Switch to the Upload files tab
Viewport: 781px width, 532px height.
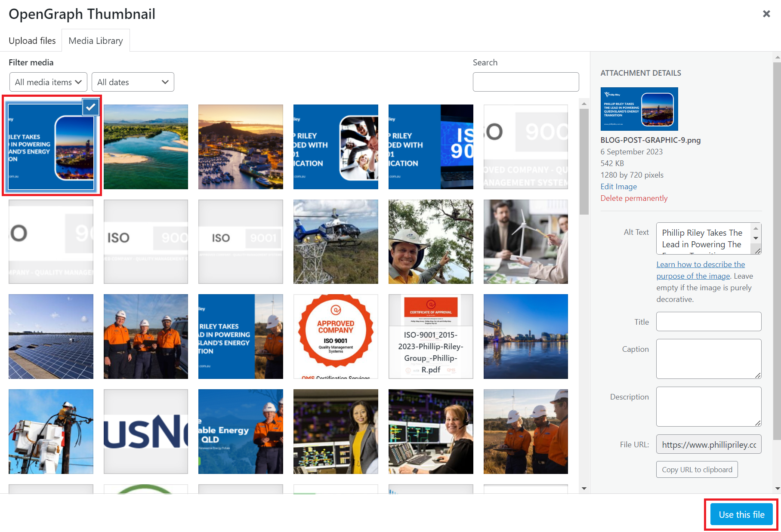pyautogui.click(x=32, y=41)
